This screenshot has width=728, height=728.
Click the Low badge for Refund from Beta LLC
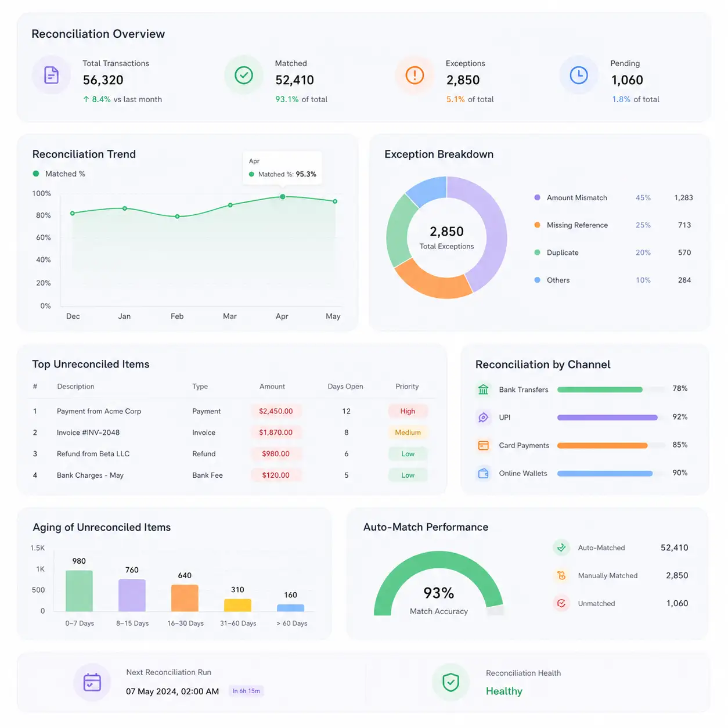(408, 454)
